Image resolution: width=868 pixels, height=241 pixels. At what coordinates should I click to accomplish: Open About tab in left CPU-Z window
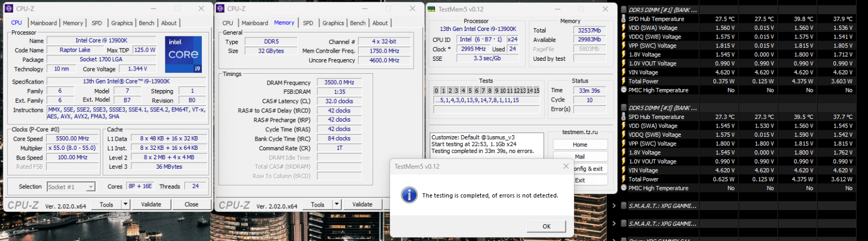pos(169,23)
